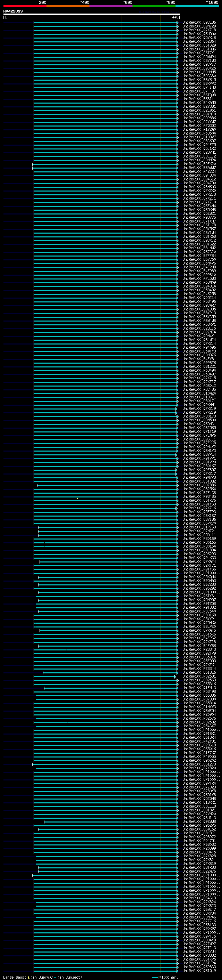Click the orange ~40% identity legend bar
This screenshot has height=980, width=222.
[x=68, y=6]
